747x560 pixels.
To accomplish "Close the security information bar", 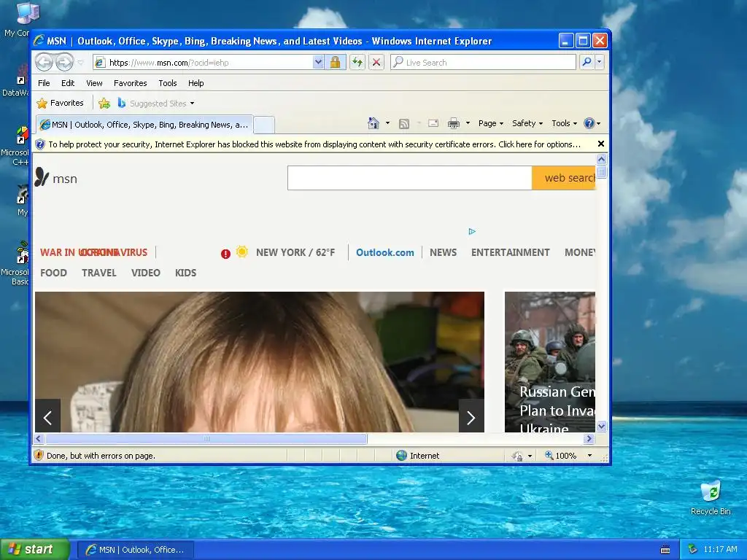I will (601, 144).
